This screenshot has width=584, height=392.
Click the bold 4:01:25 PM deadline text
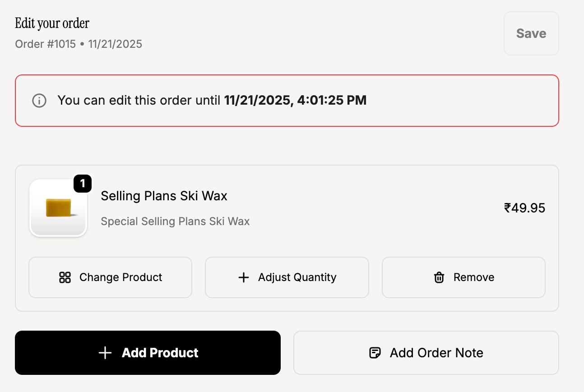pyautogui.click(x=332, y=100)
